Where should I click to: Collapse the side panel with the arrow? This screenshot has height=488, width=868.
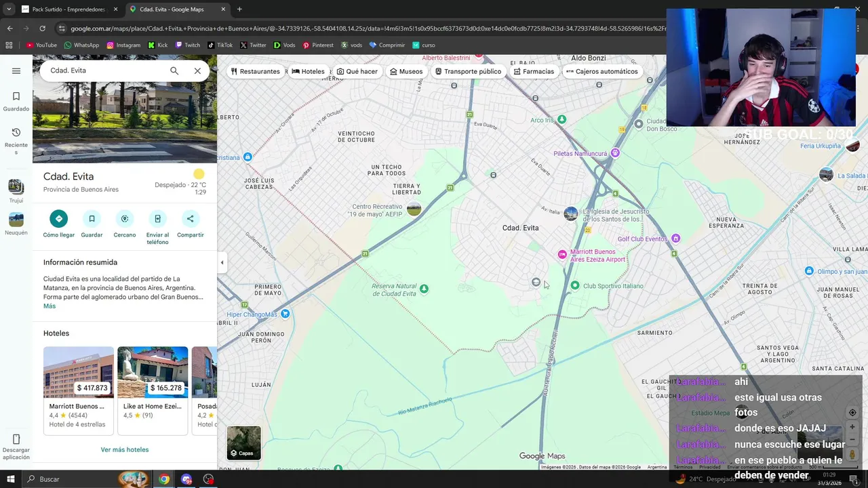(222, 262)
